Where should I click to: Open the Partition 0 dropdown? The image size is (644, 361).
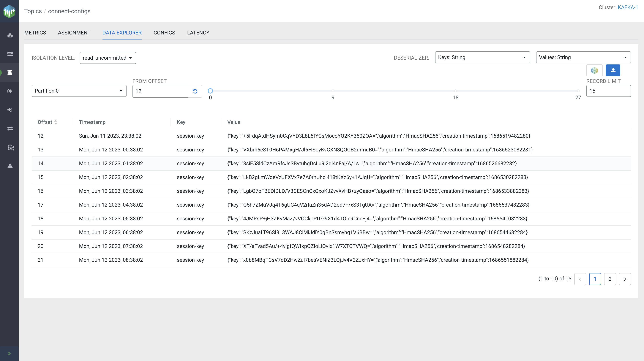click(x=79, y=91)
